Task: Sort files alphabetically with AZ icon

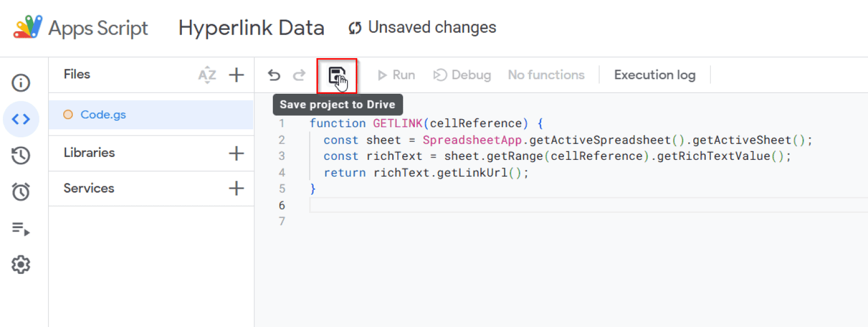Action: (207, 75)
